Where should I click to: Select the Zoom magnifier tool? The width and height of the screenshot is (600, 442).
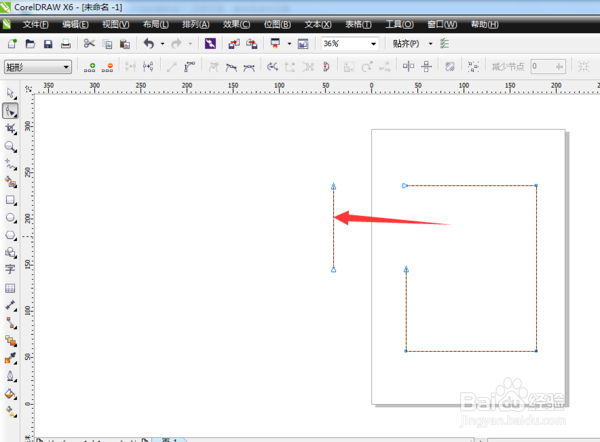pos(11,147)
